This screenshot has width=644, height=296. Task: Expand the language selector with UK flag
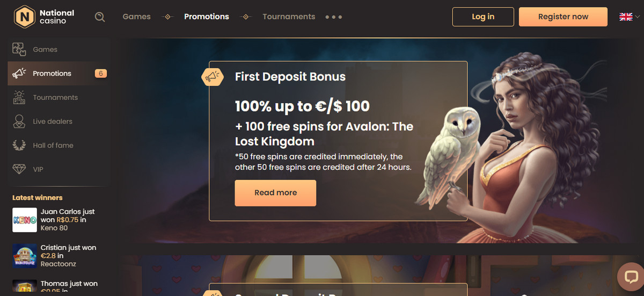[630, 17]
